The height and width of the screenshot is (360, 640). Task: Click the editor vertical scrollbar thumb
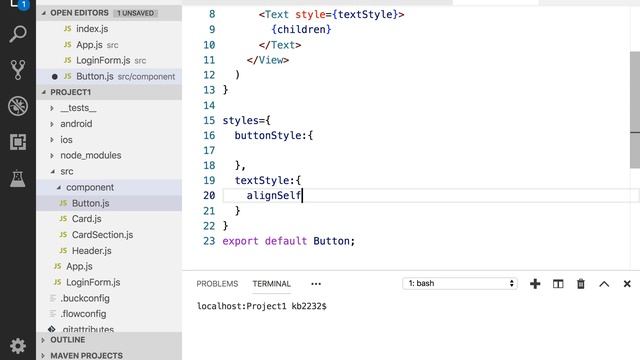635,109
